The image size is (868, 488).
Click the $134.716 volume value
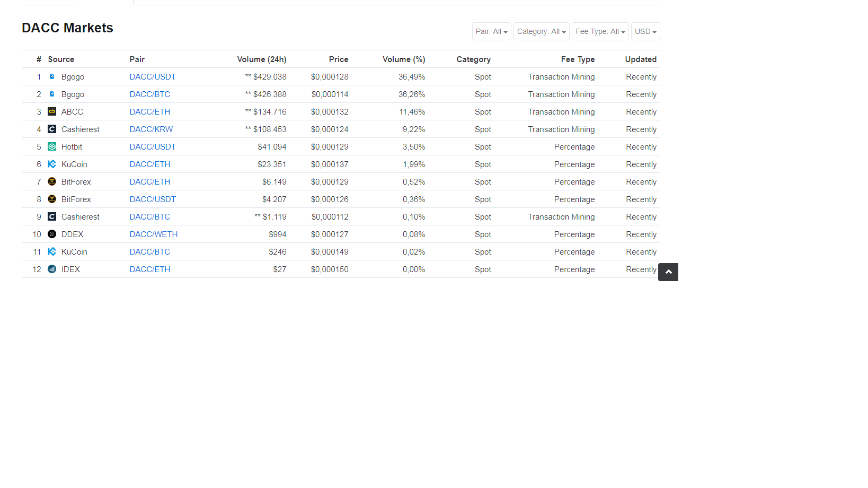click(270, 112)
